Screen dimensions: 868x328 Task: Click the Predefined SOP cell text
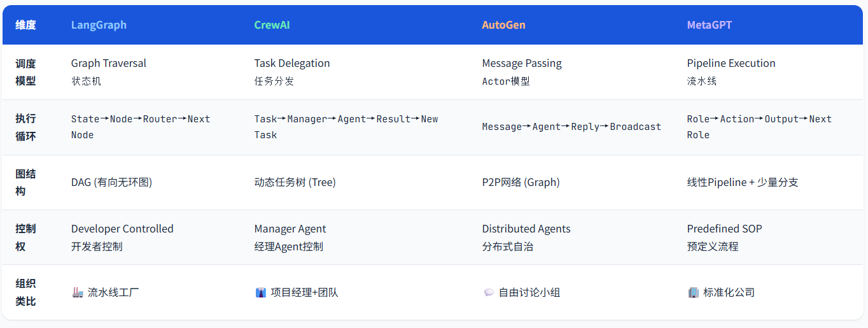[x=724, y=229]
